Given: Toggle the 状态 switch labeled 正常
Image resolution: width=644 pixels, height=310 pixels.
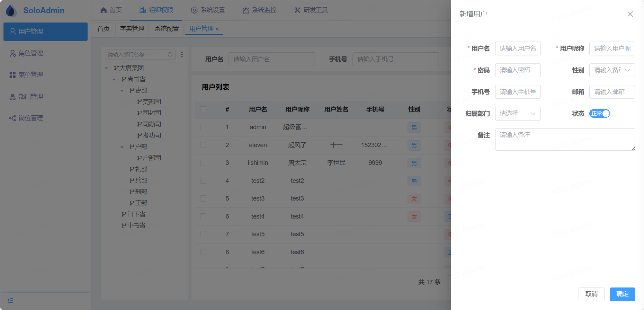Looking at the screenshot, I should coord(599,114).
